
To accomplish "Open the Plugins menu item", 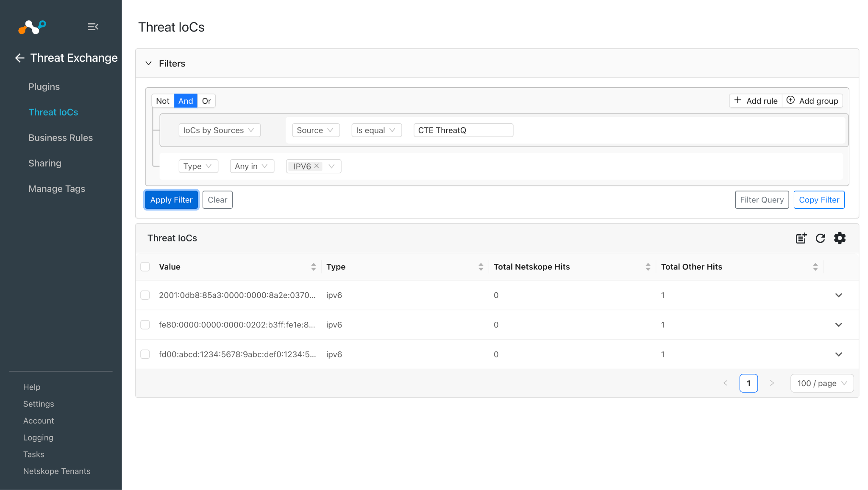I will click(x=44, y=87).
